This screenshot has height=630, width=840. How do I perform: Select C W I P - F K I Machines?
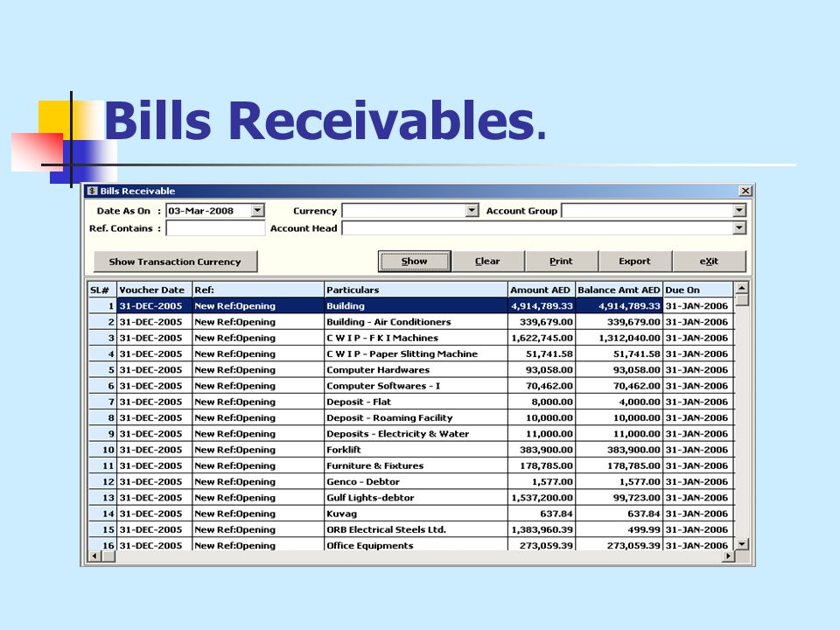point(416,338)
